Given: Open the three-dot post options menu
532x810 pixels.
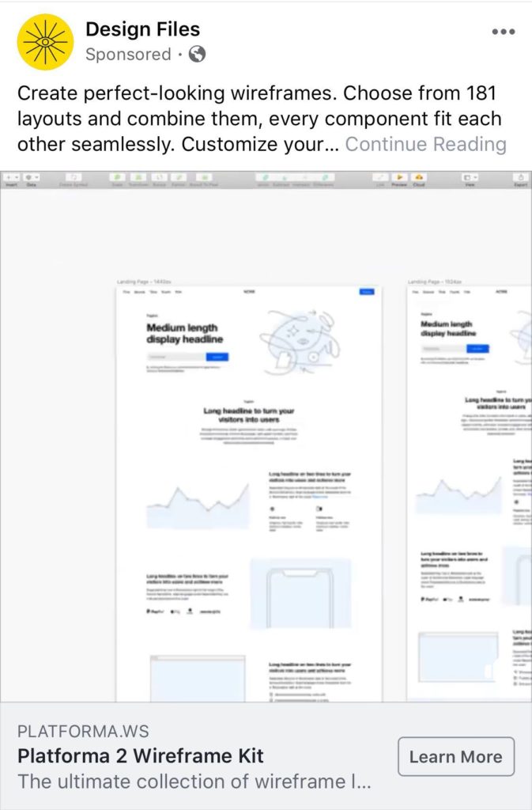Looking at the screenshot, I should point(503,32).
